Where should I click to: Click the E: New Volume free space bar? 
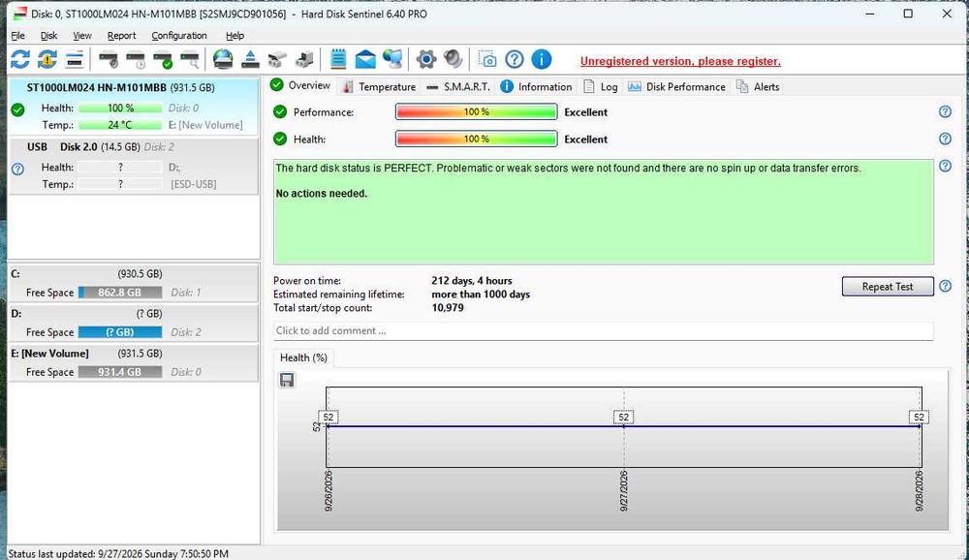pos(120,372)
